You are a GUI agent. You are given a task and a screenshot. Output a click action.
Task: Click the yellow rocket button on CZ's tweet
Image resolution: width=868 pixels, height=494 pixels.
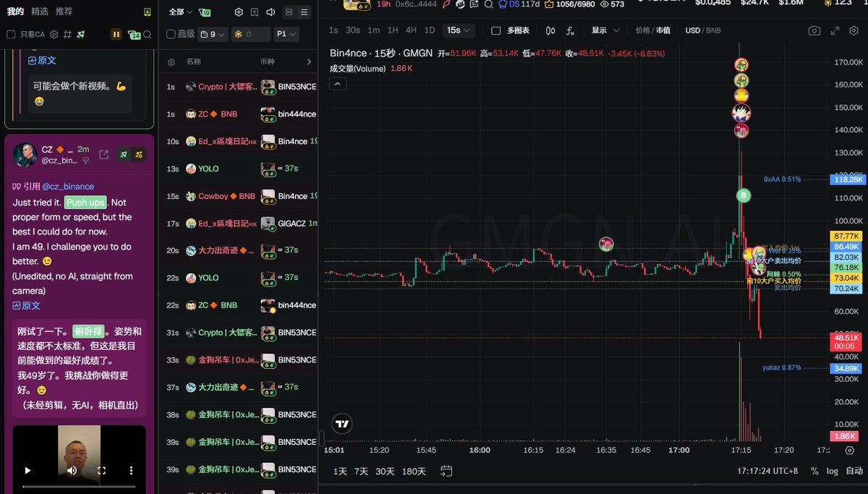[139, 154]
